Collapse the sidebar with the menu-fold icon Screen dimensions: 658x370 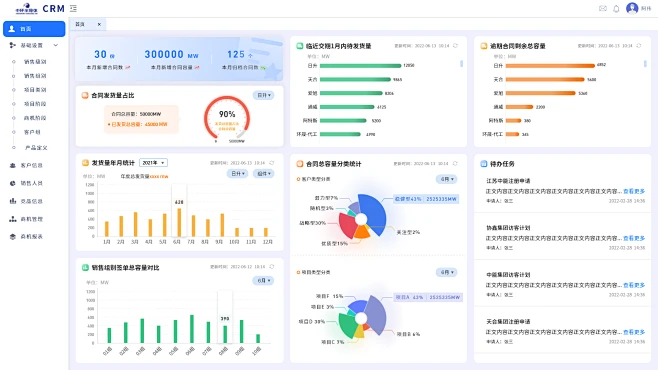pyautogui.click(x=73, y=8)
